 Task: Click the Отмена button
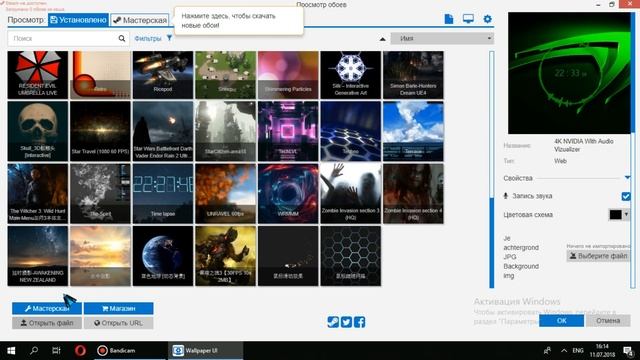(x=608, y=320)
